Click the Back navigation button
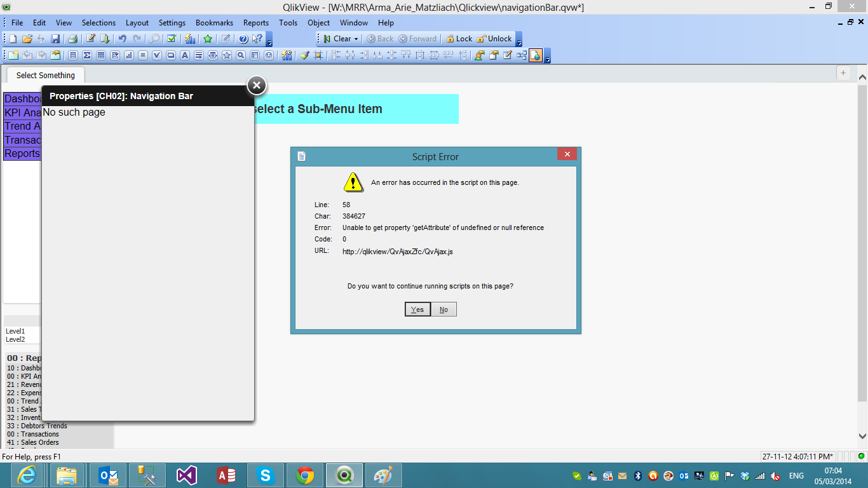 (x=381, y=39)
